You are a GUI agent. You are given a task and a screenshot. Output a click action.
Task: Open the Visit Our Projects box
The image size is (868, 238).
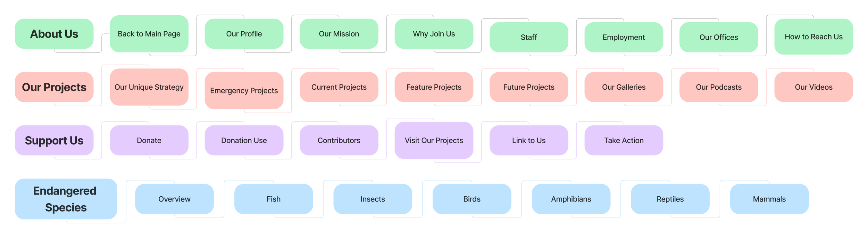(434, 140)
